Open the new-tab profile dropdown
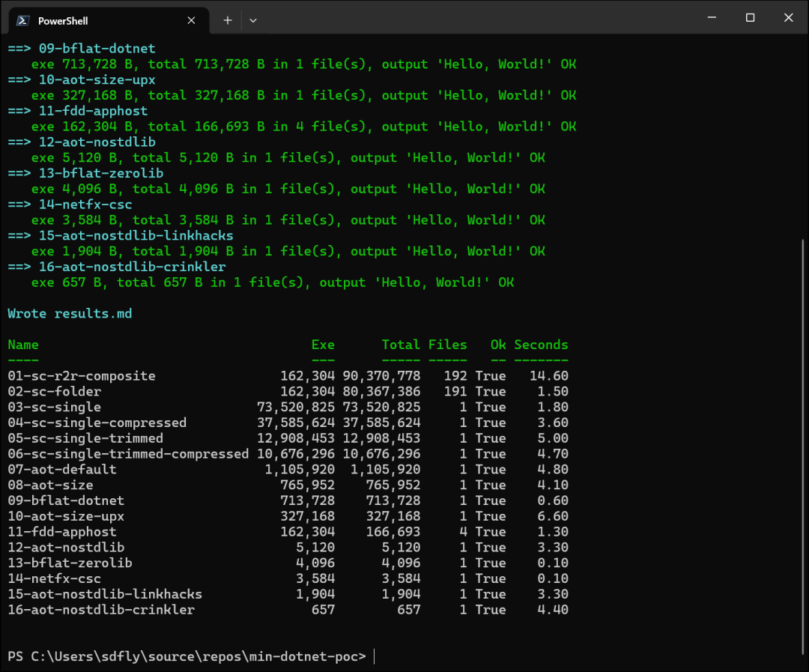The width and height of the screenshot is (809, 672). 253,21
